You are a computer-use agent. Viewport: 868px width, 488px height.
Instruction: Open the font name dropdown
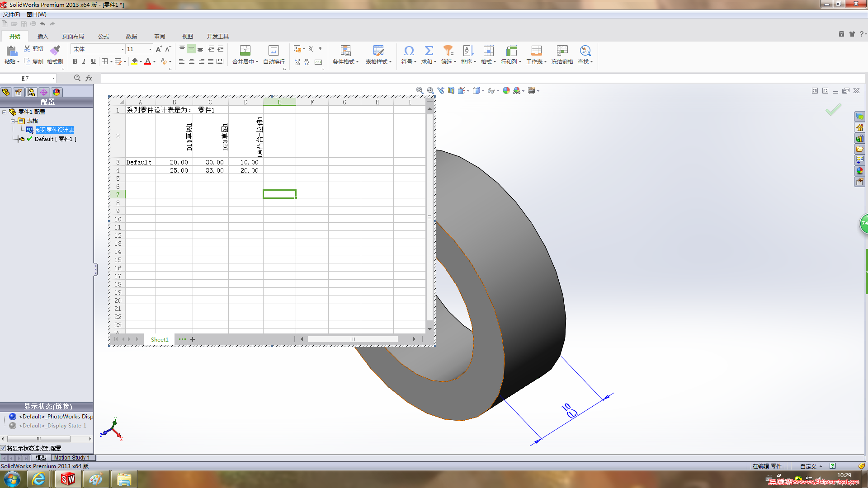click(x=123, y=49)
